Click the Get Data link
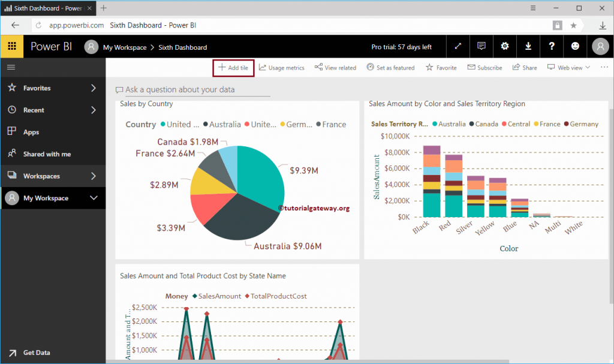Screen dimensions: 614x364 pyautogui.click(x=36, y=353)
